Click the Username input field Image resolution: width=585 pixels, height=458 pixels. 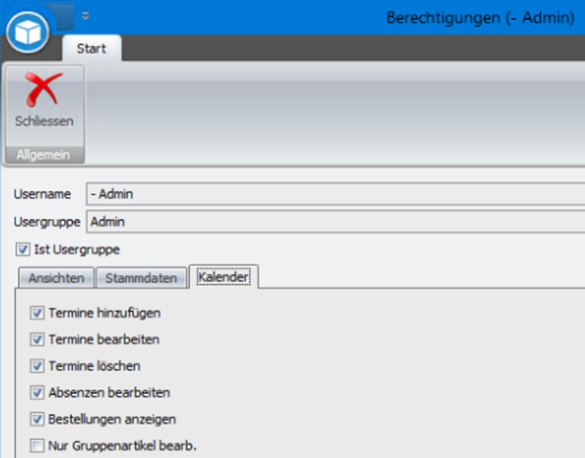(335, 194)
